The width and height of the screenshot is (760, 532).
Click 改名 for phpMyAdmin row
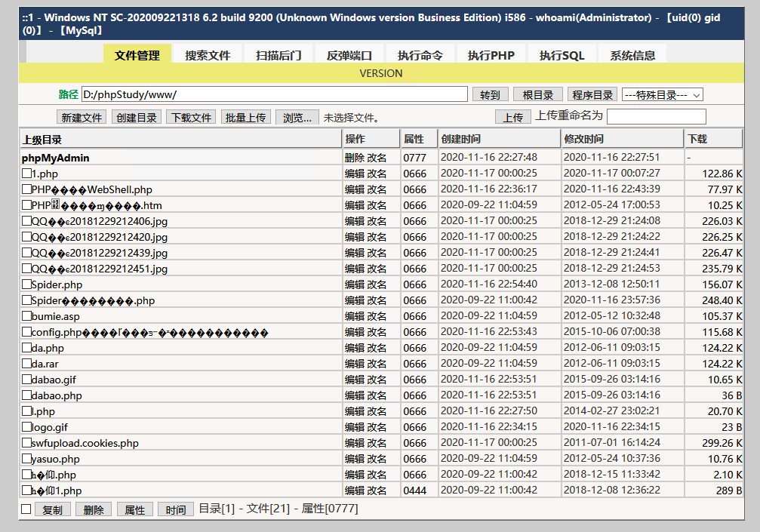[x=377, y=158]
